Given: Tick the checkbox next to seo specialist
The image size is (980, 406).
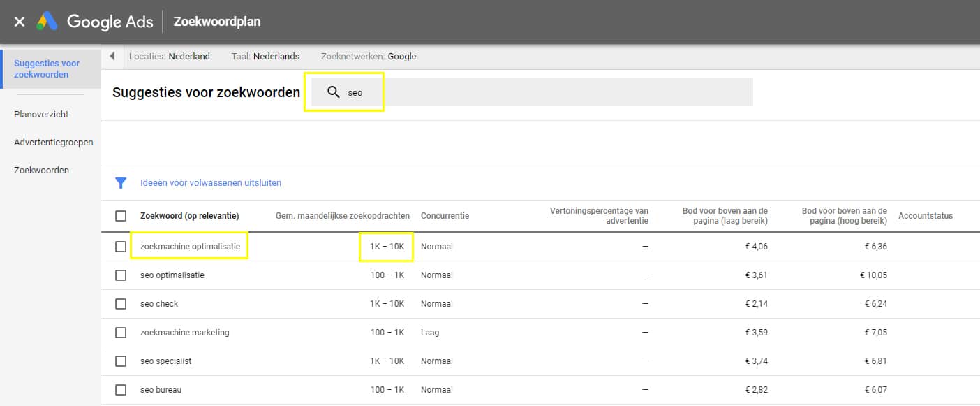Looking at the screenshot, I should pos(121,361).
